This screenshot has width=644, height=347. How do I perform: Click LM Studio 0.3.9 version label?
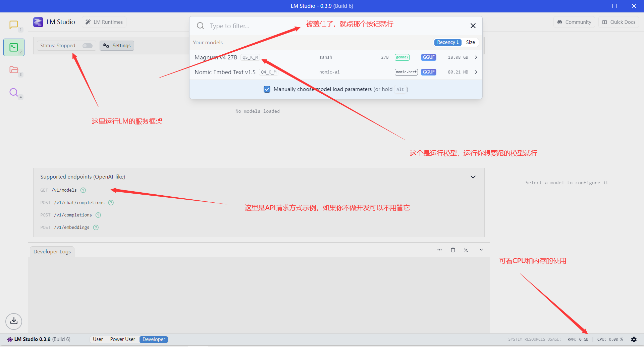pos(39,339)
